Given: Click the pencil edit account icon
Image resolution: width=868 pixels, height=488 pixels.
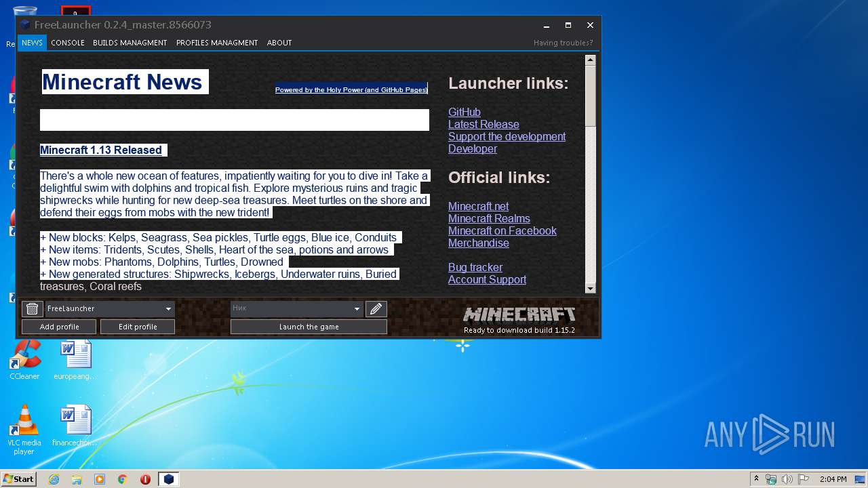Looking at the screenshot, I should (376, 309).
